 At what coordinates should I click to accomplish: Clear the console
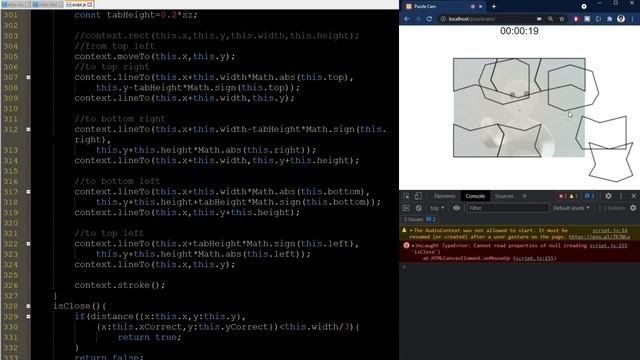tap(419, 208)
